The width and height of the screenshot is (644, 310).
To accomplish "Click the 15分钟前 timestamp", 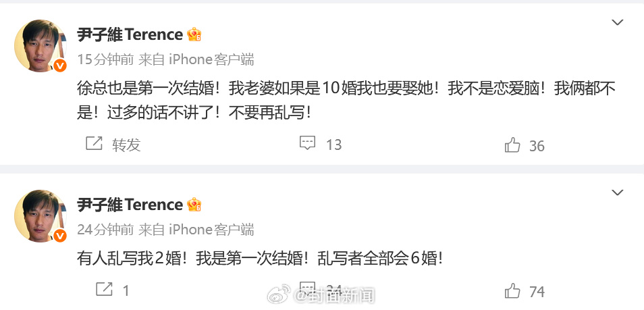I will 105,59.
